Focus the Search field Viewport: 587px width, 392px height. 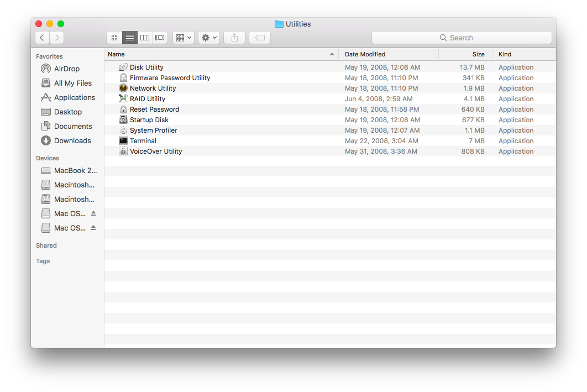click(462, 38)
